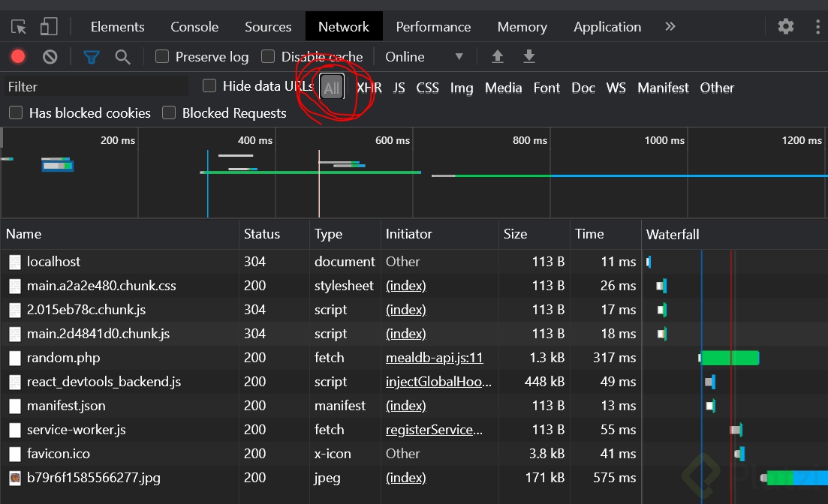This screenshot has height=504, width=828.
Task: Open DevTools settings gear
Action: (x=786, y=27)
